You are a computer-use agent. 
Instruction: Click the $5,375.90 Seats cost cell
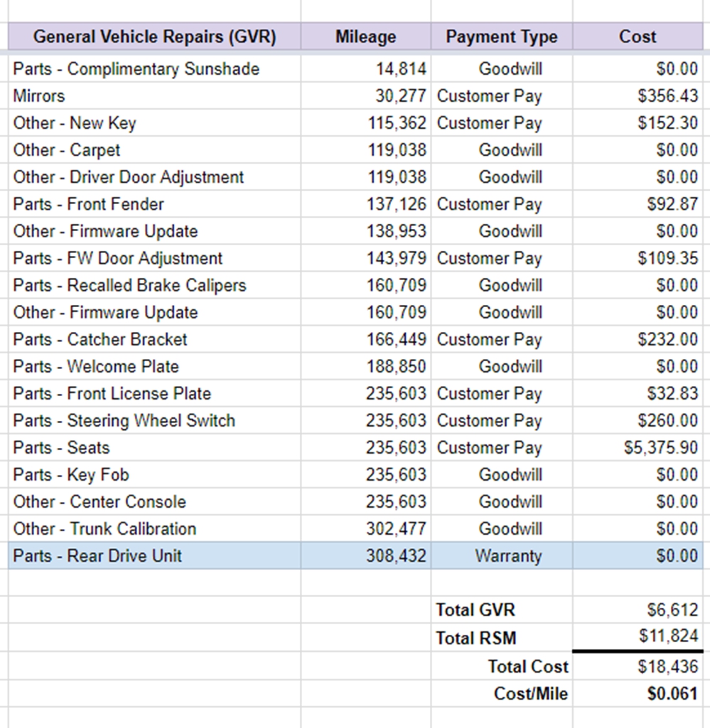[638, 448]
